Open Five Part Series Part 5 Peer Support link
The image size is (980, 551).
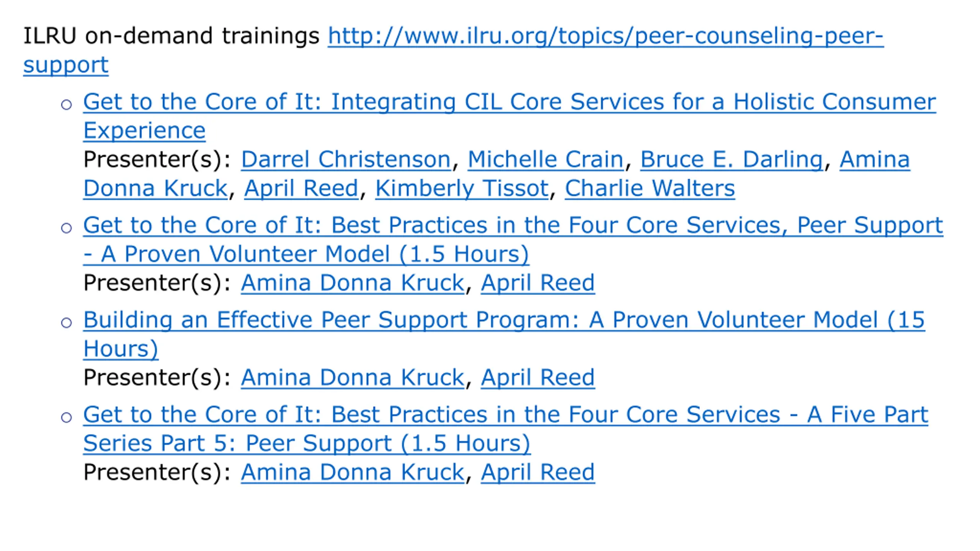click(x=506, y=415)
